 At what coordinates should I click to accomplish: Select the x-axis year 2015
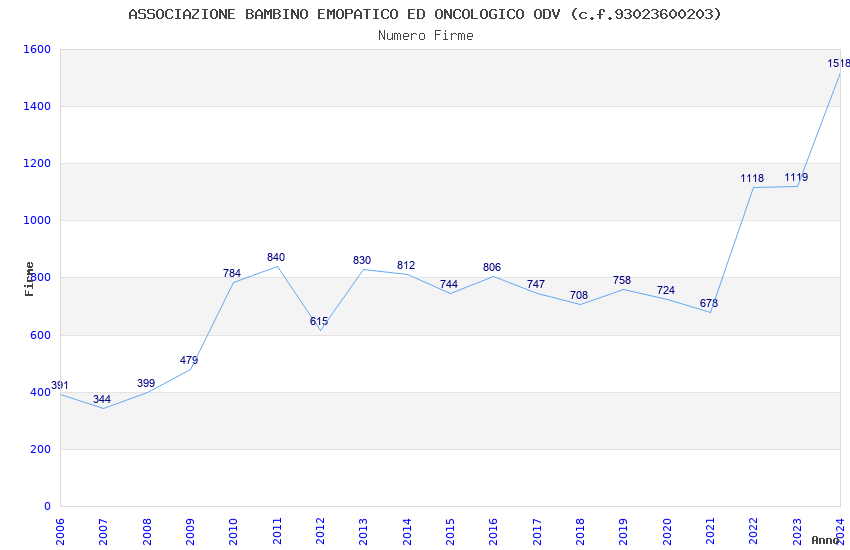[450, 532]
